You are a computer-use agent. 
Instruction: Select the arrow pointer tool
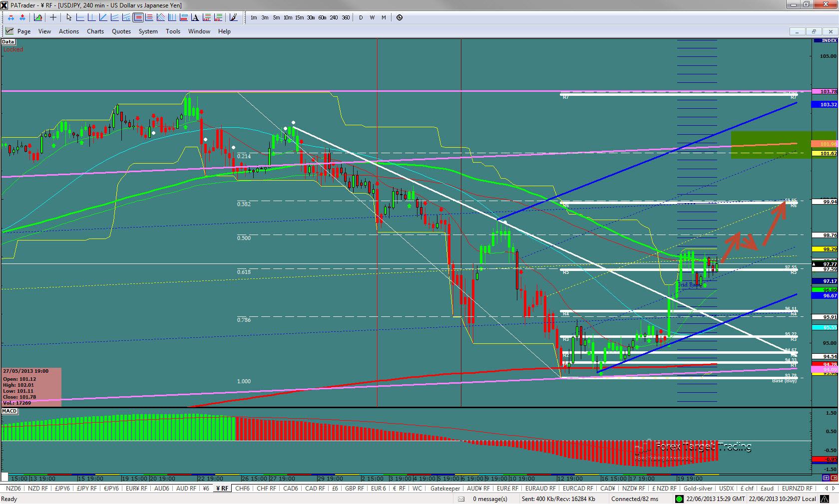69,17
